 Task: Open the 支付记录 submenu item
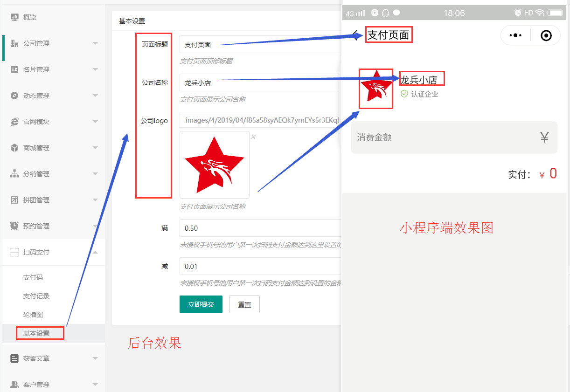36,296
